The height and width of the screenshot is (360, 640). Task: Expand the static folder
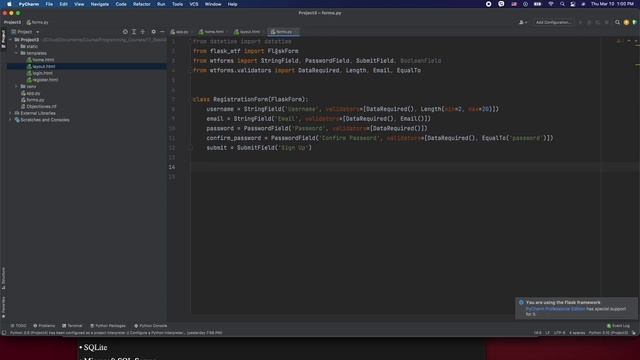(x=17, y=47)
